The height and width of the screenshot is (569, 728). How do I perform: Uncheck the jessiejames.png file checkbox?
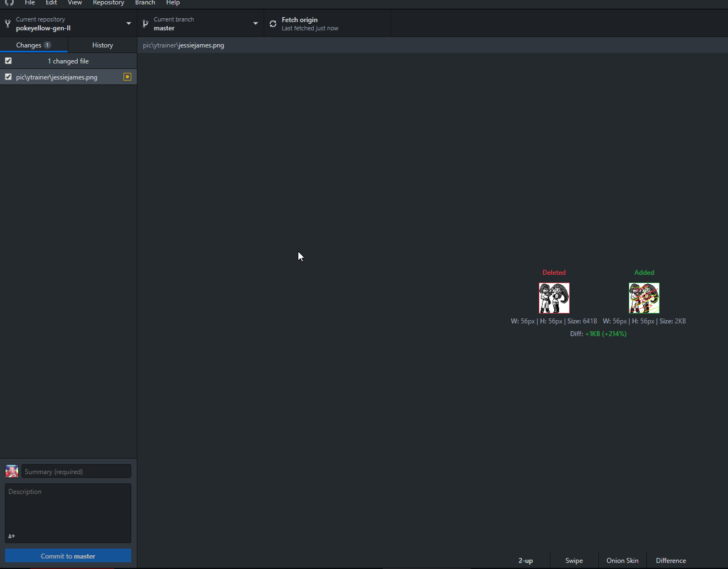coord(8,77)
